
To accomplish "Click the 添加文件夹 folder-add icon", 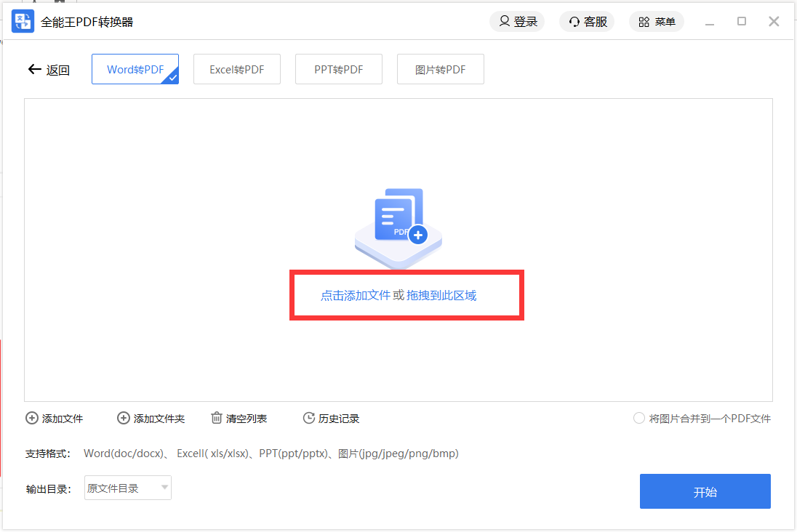I will [124, 418].
